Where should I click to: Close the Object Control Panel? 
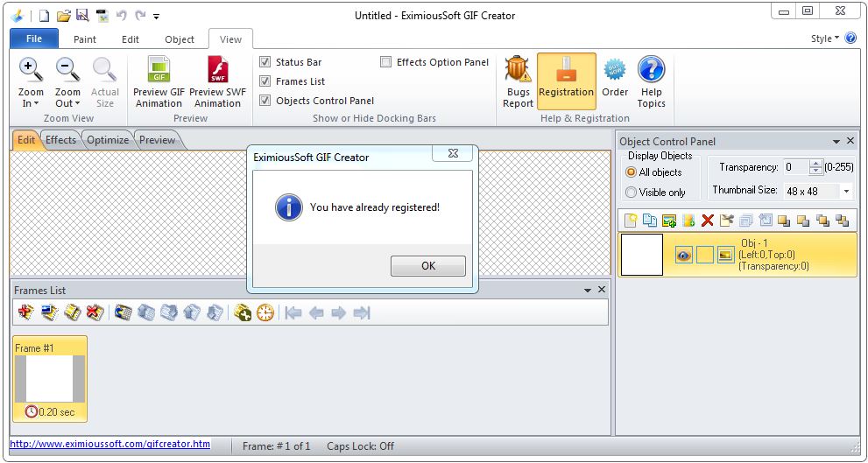[x=850, y=141]
